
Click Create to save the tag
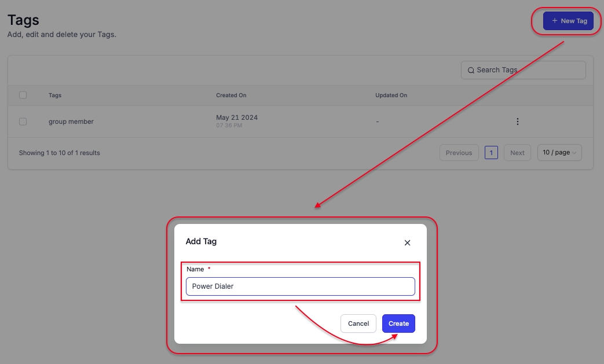[x=398, y=323]
